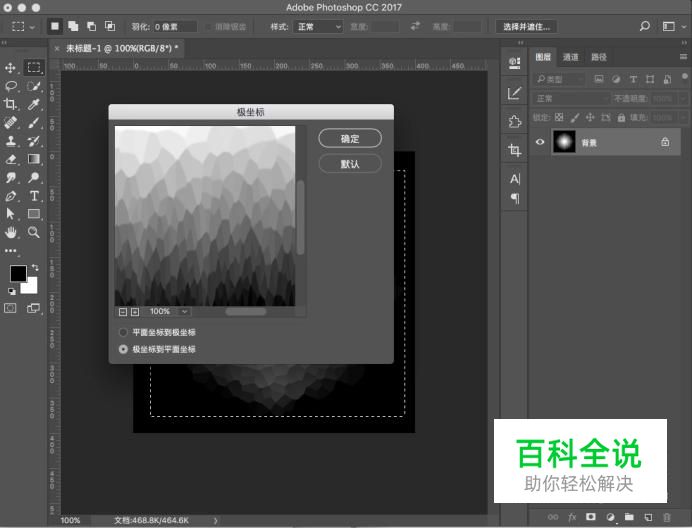This screenshot has width=692, height=528.
Task: Expand the layer blend mode 正常 dropdown
Action: click(570, 99)
